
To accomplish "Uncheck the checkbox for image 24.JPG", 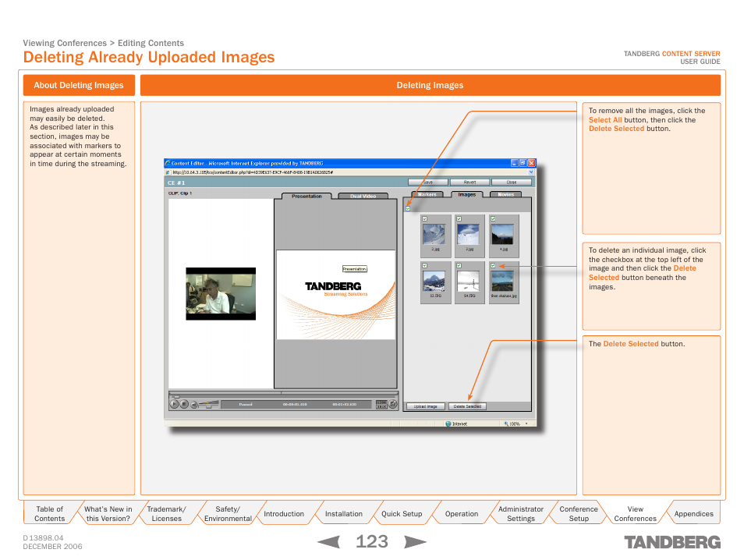I will pos(459,266).
